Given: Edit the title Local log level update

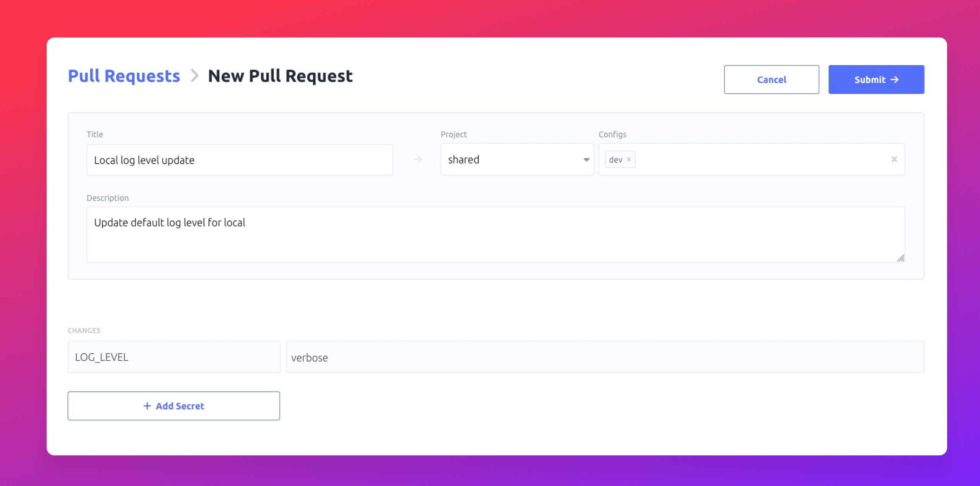Looking at the screenshot, I should [x=239, y=160].
